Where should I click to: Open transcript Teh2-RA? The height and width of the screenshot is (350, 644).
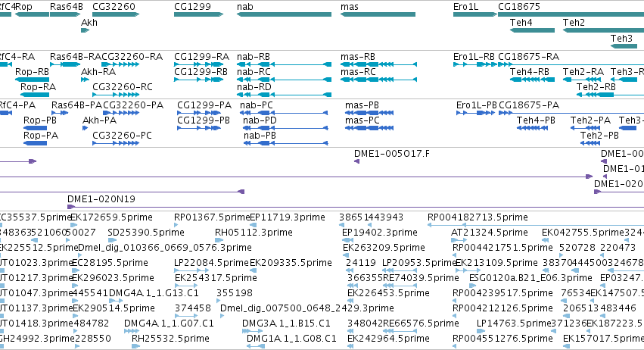(583, 80)
